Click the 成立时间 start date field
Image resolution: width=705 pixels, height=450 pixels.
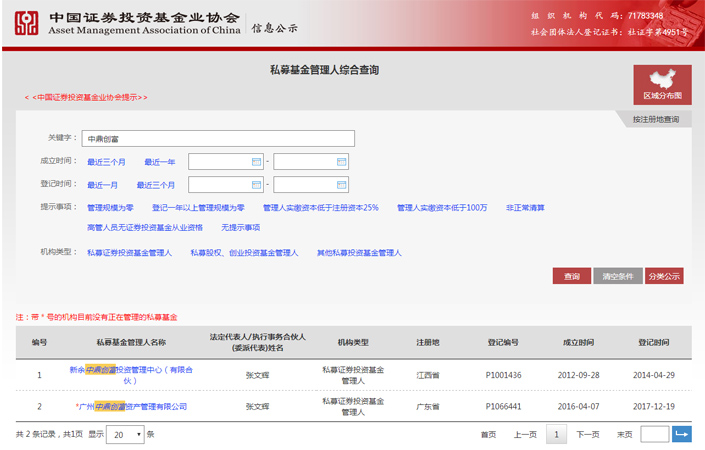tap(225, 162)
